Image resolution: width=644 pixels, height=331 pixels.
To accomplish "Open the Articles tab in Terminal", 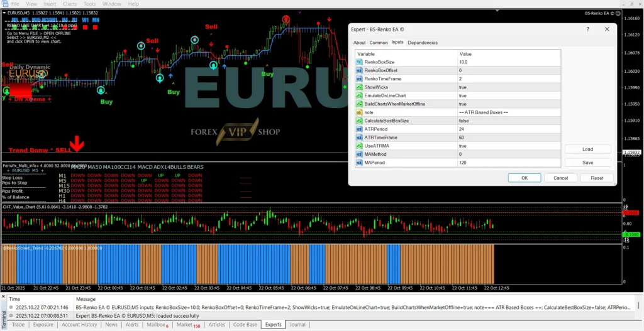I will click(x=217, y=325).
